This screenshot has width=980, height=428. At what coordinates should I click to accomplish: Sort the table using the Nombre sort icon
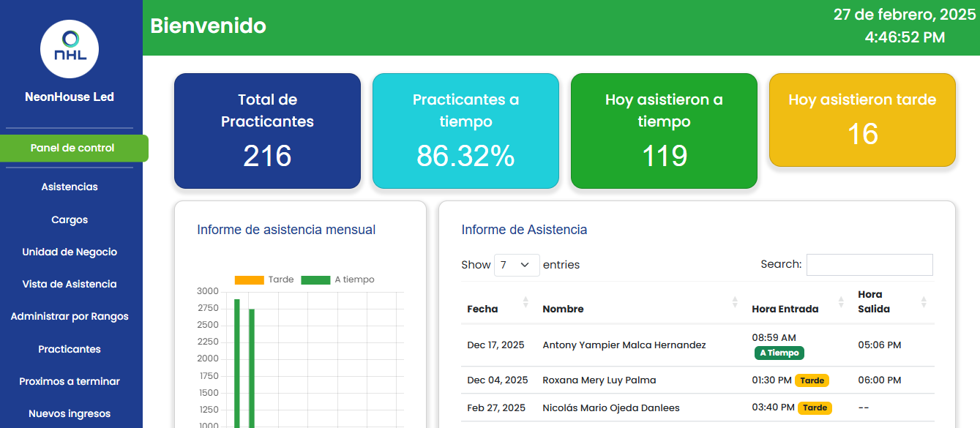[x=734, y=302]
